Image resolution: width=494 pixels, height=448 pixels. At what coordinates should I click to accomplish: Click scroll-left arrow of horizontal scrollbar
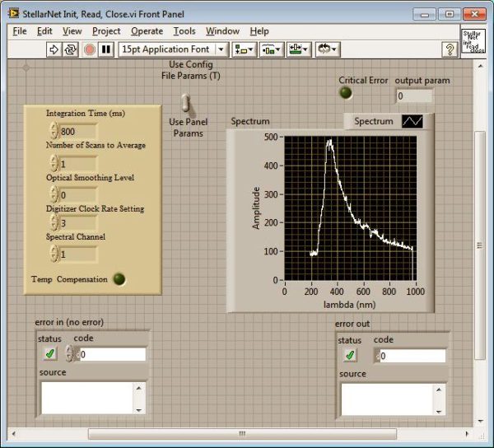tap(13, 434)
